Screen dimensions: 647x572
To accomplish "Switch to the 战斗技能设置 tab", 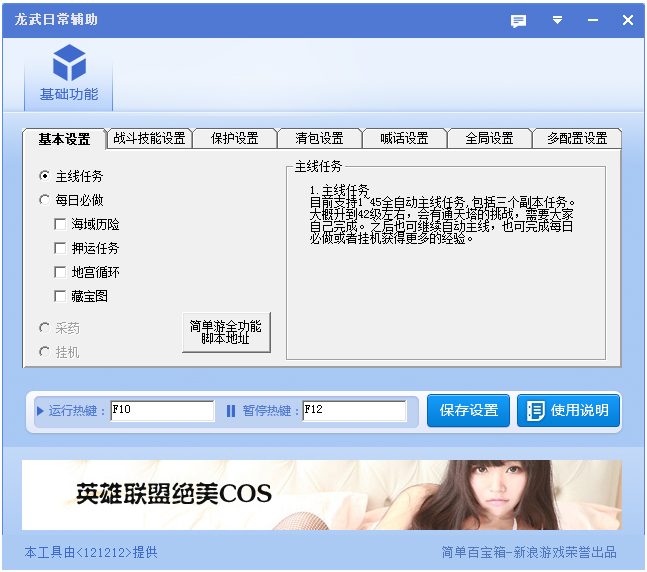I will 149,139.
